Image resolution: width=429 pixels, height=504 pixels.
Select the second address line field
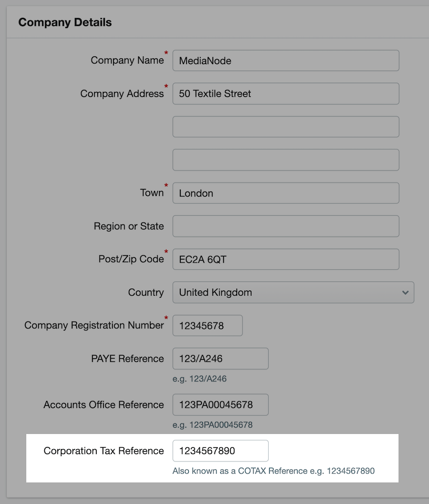(285, 126)
